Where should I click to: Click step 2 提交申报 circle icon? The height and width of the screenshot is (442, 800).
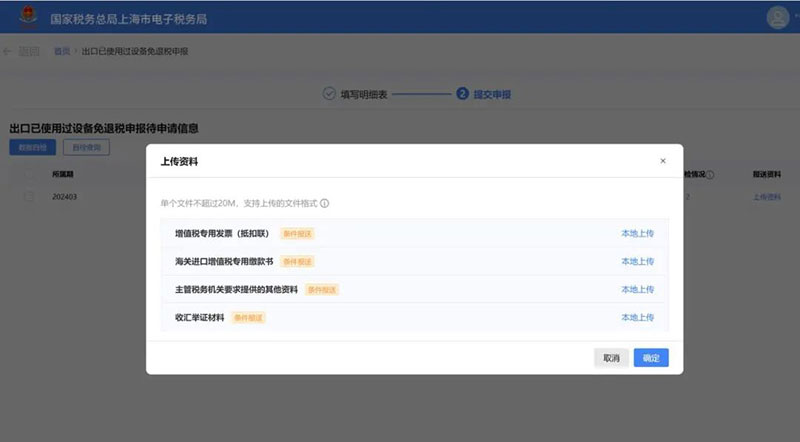(x=462, y=94)
